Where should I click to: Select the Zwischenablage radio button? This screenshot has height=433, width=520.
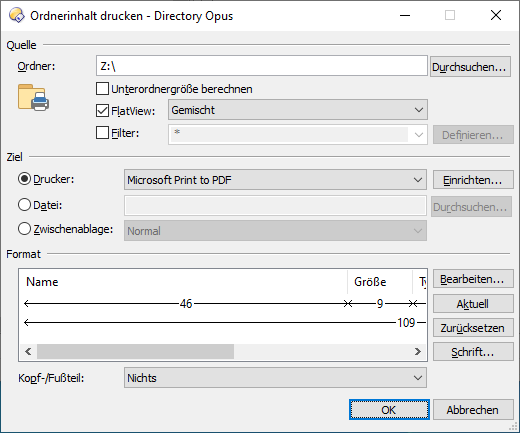24,229
